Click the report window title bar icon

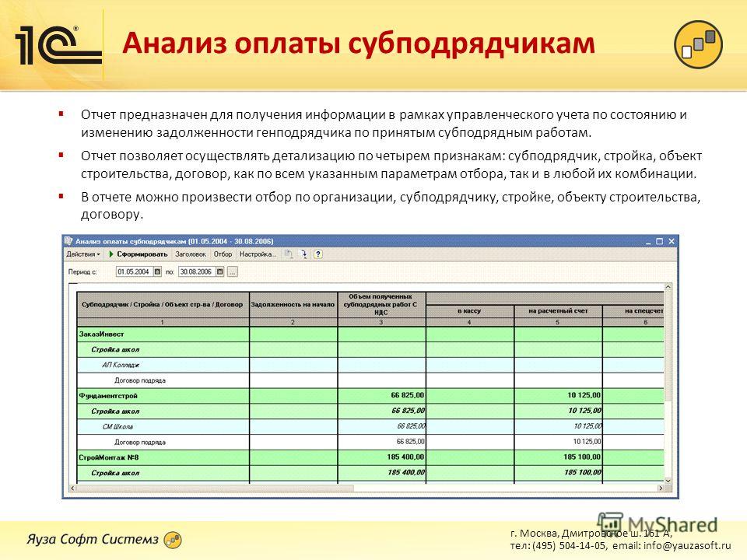[68, 241]
